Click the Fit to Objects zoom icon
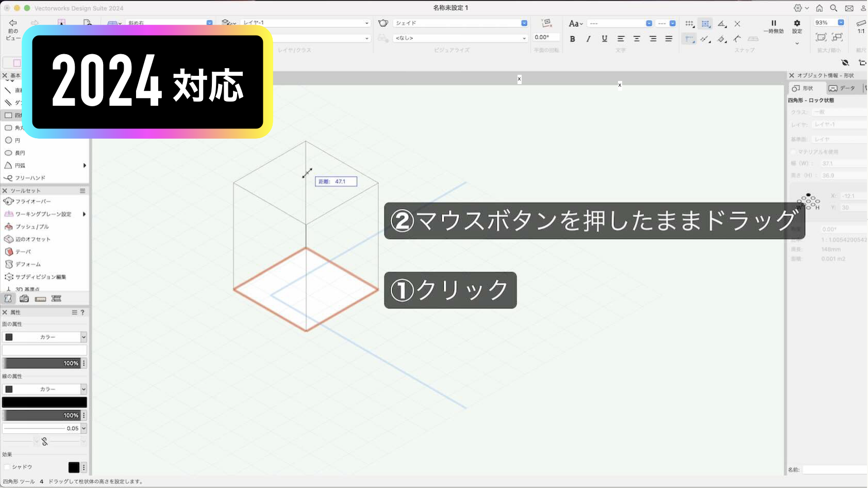 click(838, 37)
